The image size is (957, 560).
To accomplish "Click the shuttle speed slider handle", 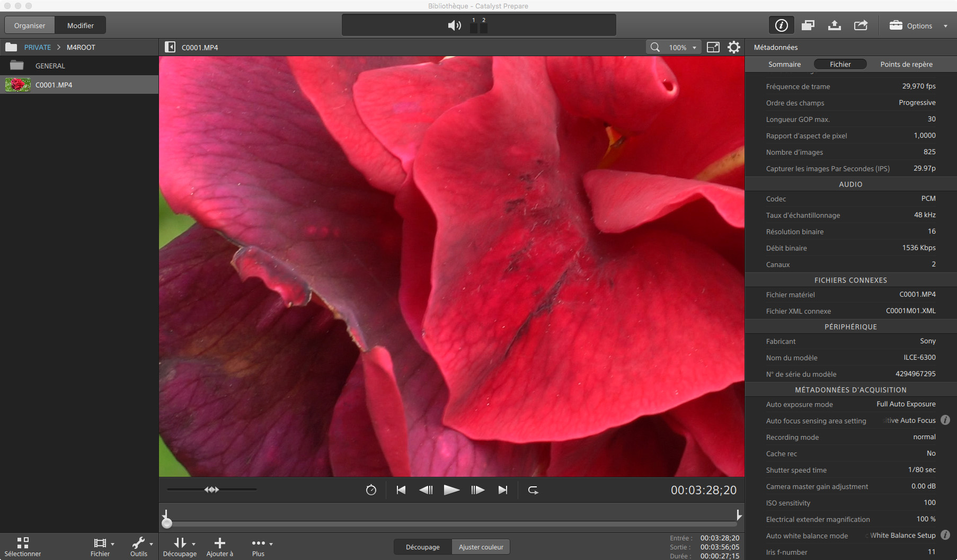I will [x=212, y=490].
